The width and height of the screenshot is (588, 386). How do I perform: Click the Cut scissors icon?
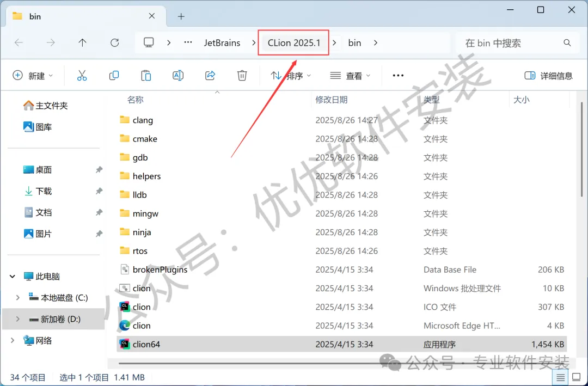[x=82, y=75]
